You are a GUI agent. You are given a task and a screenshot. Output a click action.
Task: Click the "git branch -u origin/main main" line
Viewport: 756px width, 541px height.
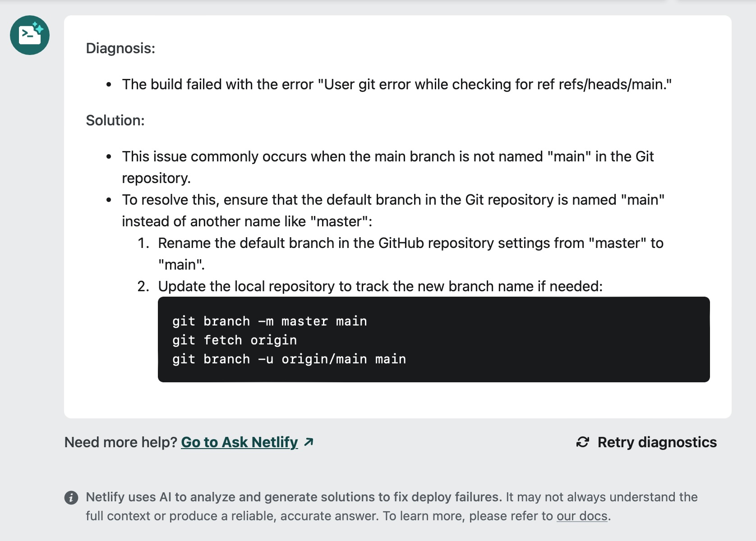point(289,359)
